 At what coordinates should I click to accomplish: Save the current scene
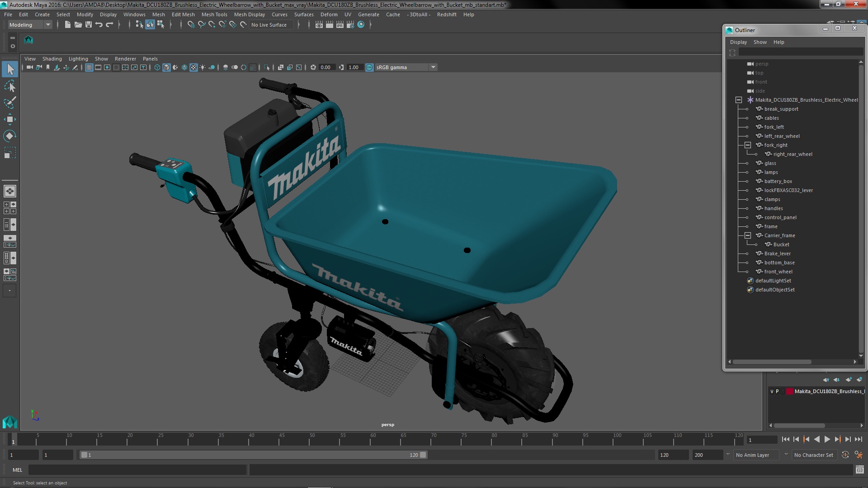click(x=89, y=25)
